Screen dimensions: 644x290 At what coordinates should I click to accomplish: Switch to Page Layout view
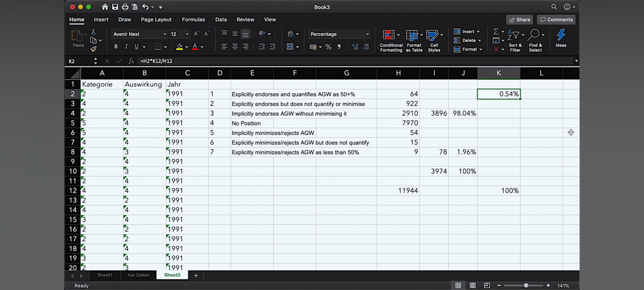click(473, 285)
